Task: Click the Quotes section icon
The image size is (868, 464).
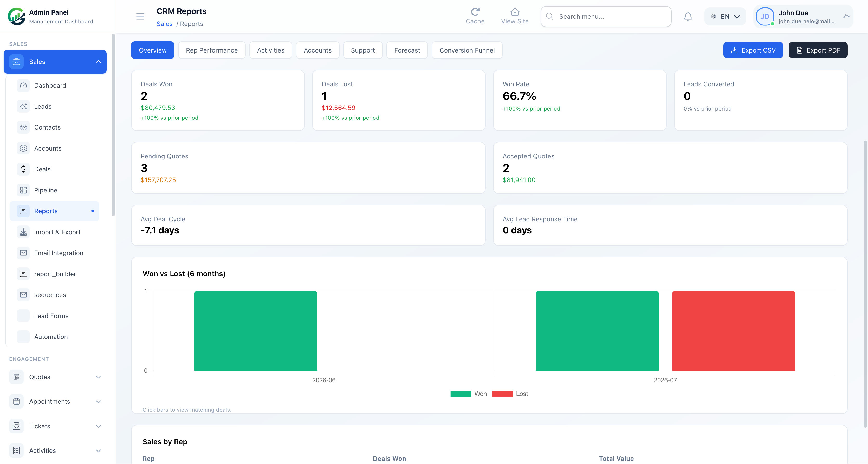Action: tap(16, 377)
